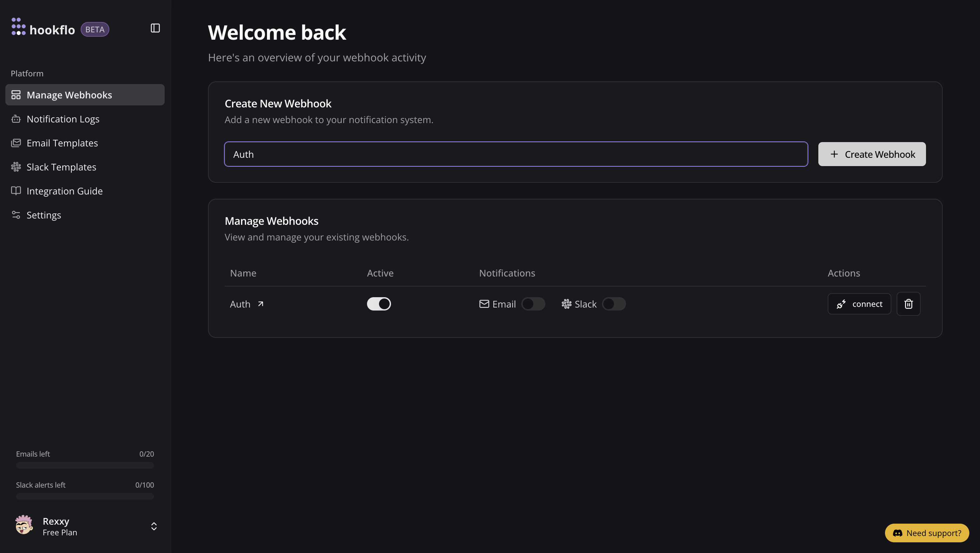
Task: Click Rexxy's avatar picture
Action: click(x=24, y=526)
